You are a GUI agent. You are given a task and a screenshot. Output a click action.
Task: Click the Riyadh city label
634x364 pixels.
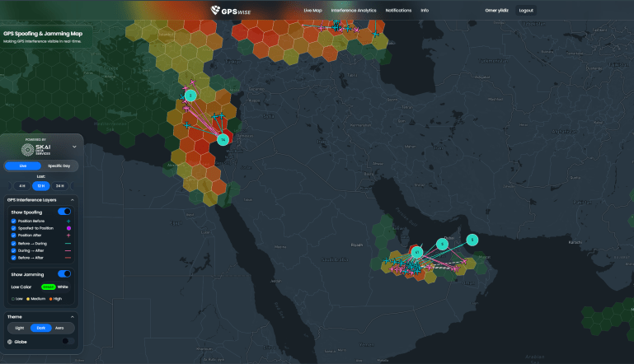357,245
